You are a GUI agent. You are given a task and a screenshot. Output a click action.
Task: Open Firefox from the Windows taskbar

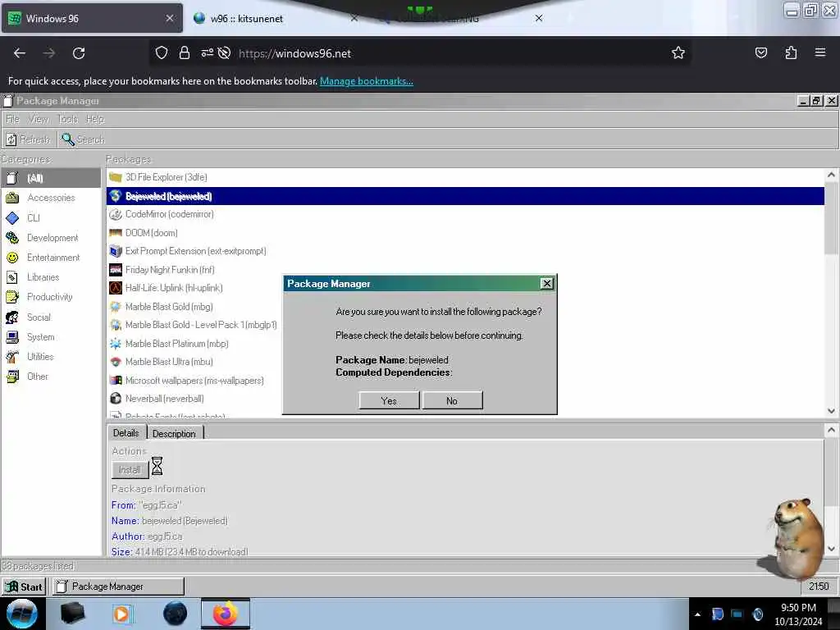[x=226, y=614]
